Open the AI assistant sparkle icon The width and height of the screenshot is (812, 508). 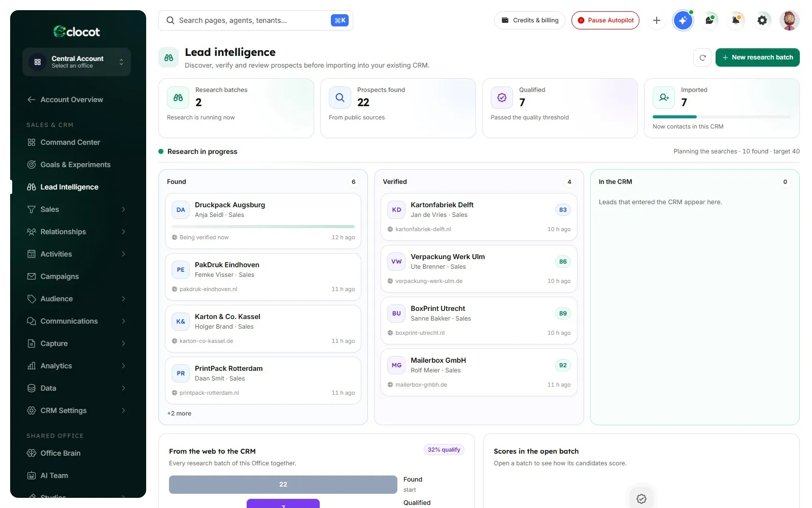click(x=683, y=20)
